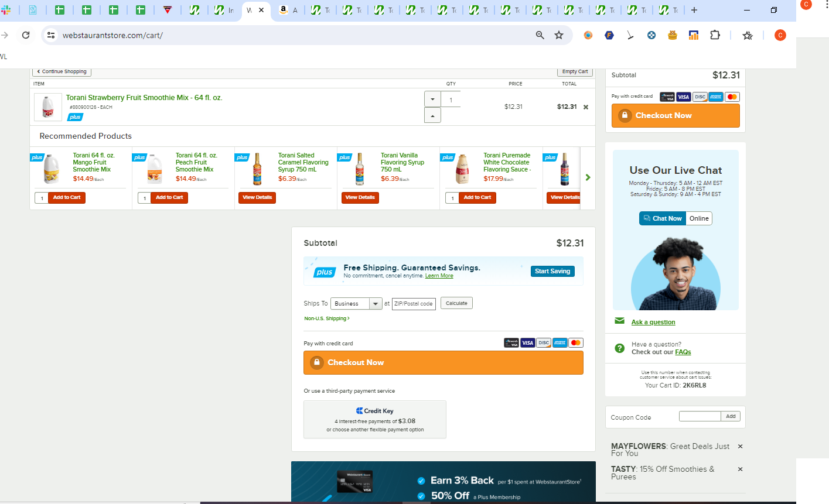
Task: Click the zoom magnifier icon in address bar
Action: point(540,35)
